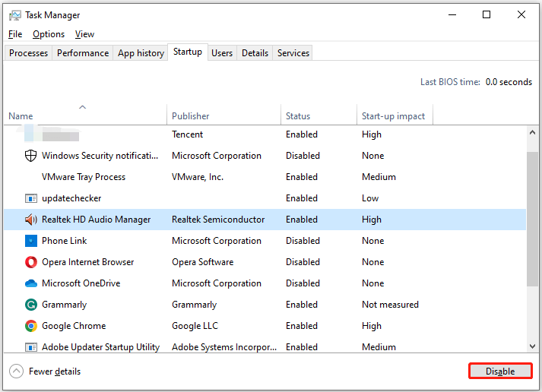Click the updatechecker window icon
Viewport: 542px width, 392px height.
coord(30,198)
